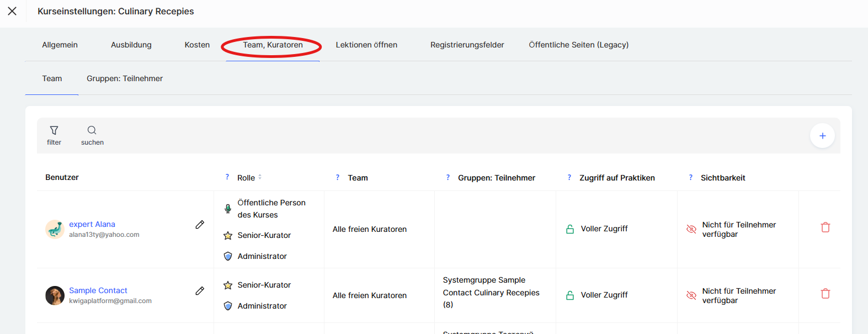This screenshot has width=868, height=334.
Task: Click the suchen magnifier icon
Action: click(x=92, y=131)
